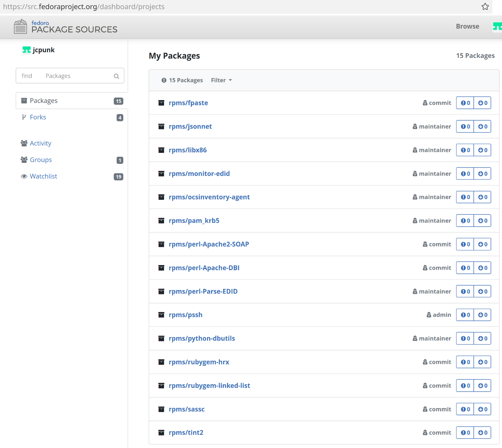Open issues count for rpms/perl-Apache2-SOAP
This screenshot has width=502, height=448.
[x=465, y=244]
